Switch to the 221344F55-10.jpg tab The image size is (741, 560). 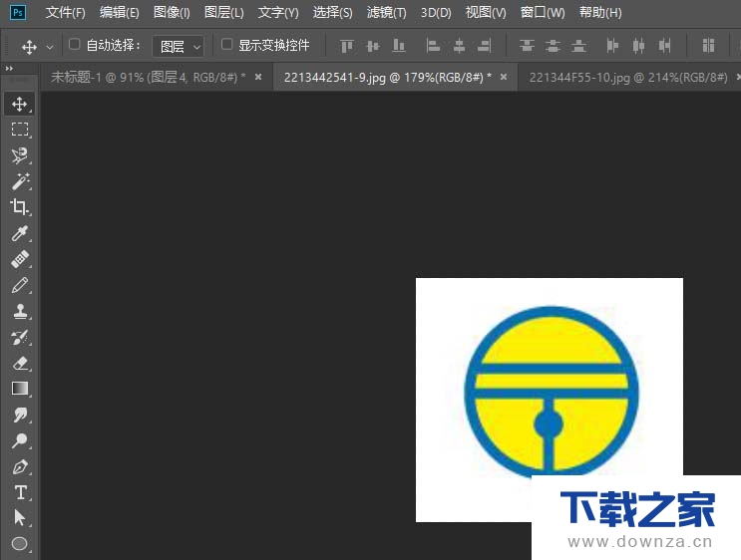[628, 78]
